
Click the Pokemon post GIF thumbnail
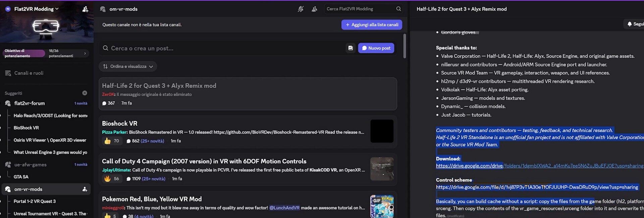coord(382,207)
